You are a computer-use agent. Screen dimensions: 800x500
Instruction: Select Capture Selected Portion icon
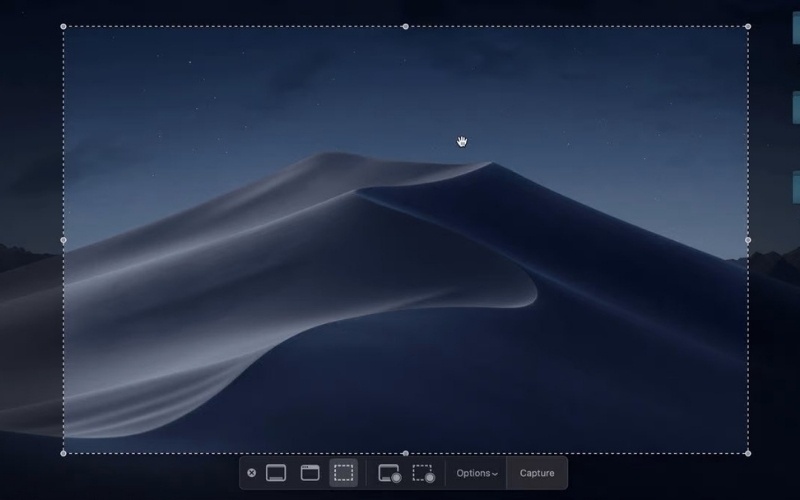tap(344, 473)
